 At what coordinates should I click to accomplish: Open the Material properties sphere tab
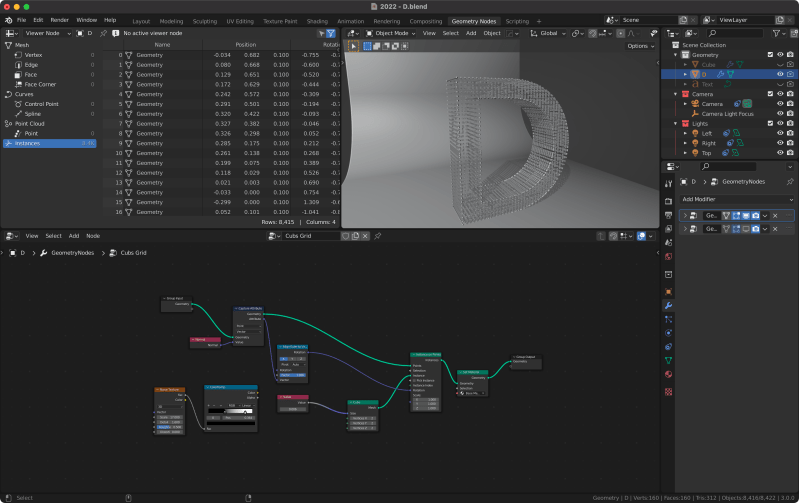point(668,374)
